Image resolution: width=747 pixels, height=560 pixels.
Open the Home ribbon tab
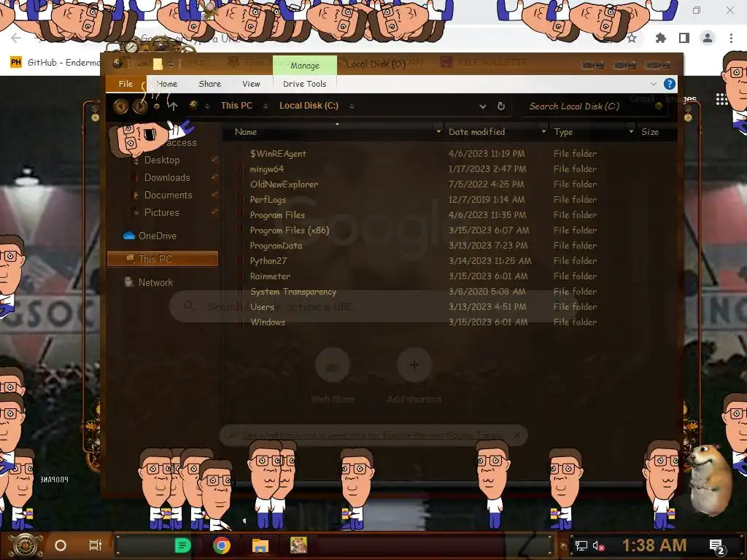click(167, 84)
